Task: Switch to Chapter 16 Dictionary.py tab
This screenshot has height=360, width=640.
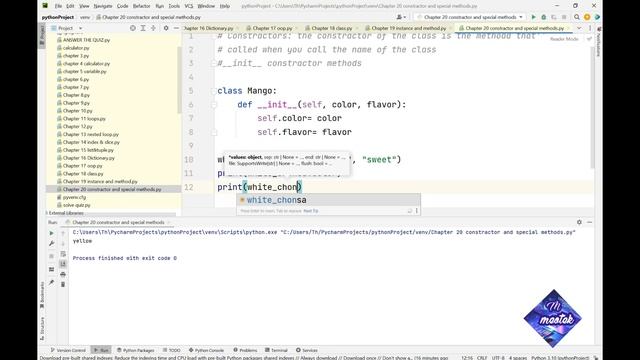Action: [209, 28]
